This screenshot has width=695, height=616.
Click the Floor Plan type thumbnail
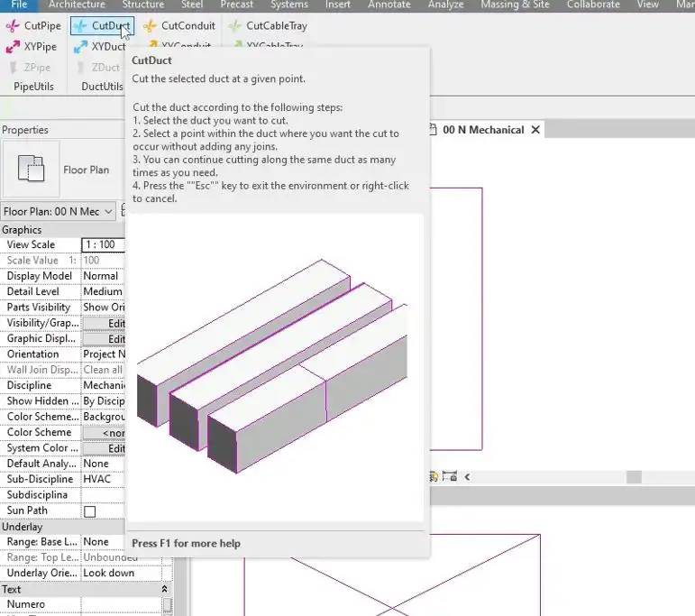pyautogui.click(x=31, y=169)
